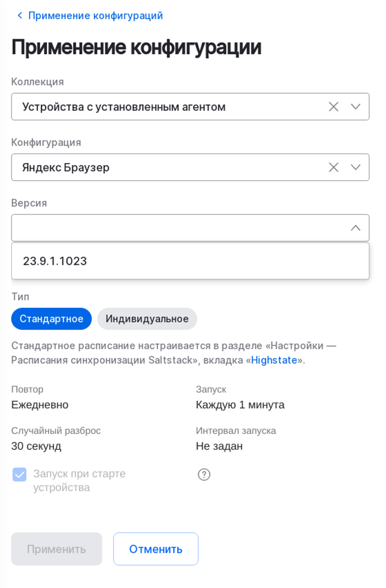Click the Версия field label

29,203
